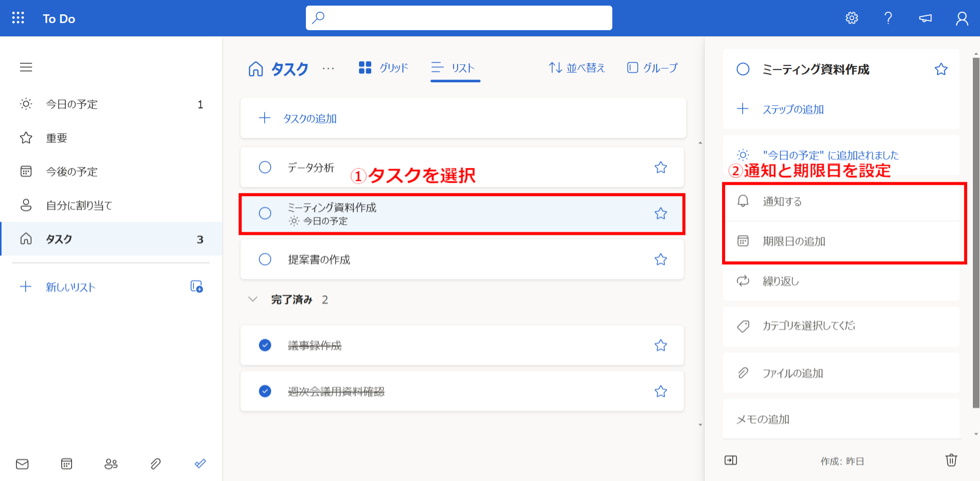This screenshot has width=980, height=481.
Task: Open Help with the question mark icon
Action: tap(888, 17)
